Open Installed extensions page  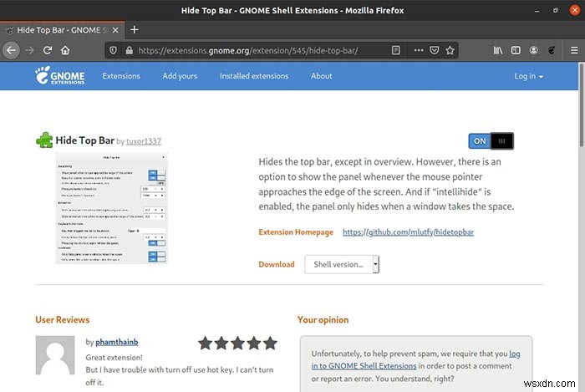pos(254,76)
